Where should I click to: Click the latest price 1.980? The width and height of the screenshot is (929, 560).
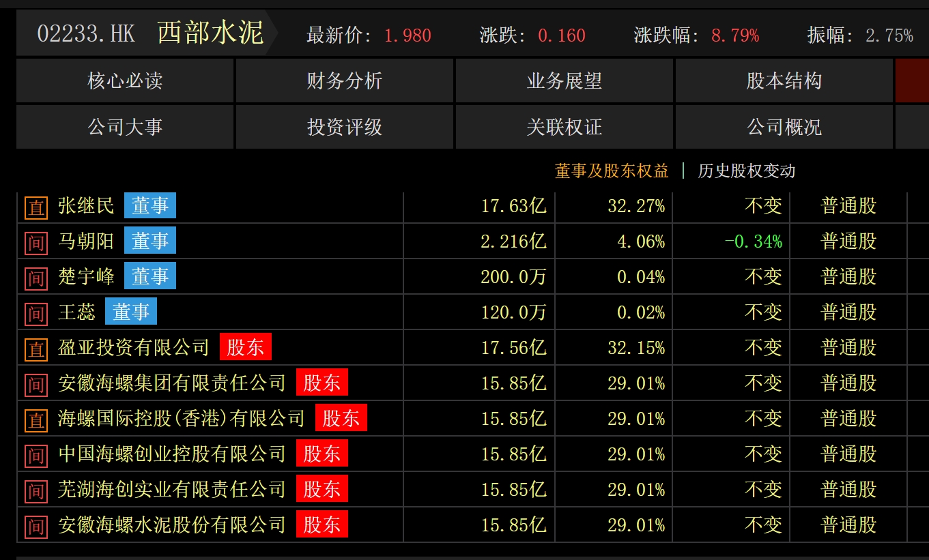[408, 35]
